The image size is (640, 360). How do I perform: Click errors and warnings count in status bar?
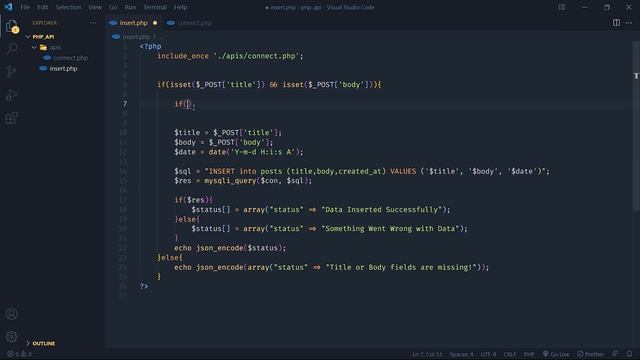click(19, 354)
